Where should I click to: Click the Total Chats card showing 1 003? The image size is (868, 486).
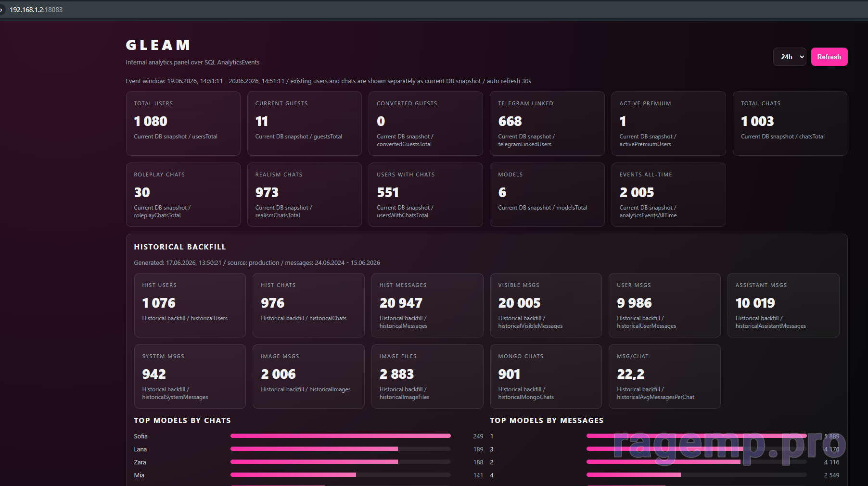pyautogui.click(x=790, y=124)
